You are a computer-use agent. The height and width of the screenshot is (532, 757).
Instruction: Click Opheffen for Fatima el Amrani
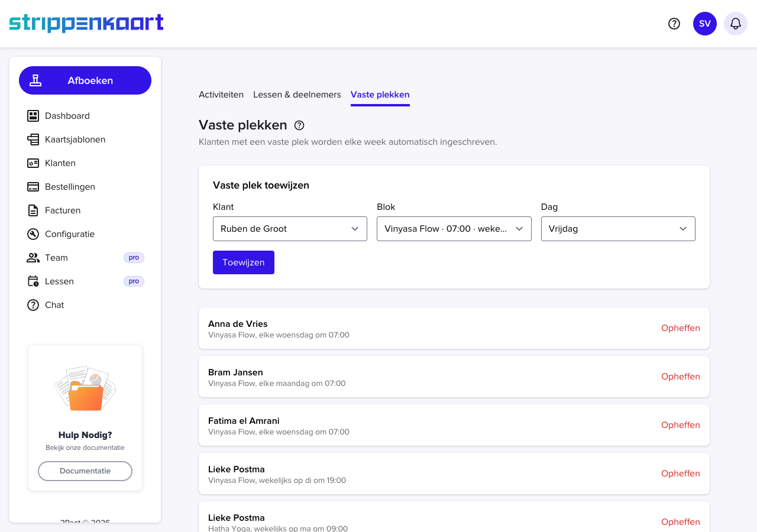pyautogui.click(x=681, y=425)
